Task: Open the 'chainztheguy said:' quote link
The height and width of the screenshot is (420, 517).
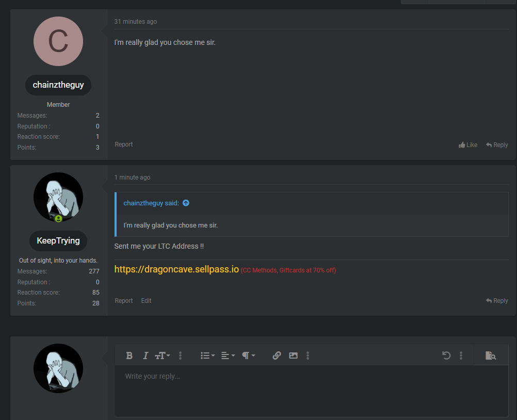Action: coord(151,203)
